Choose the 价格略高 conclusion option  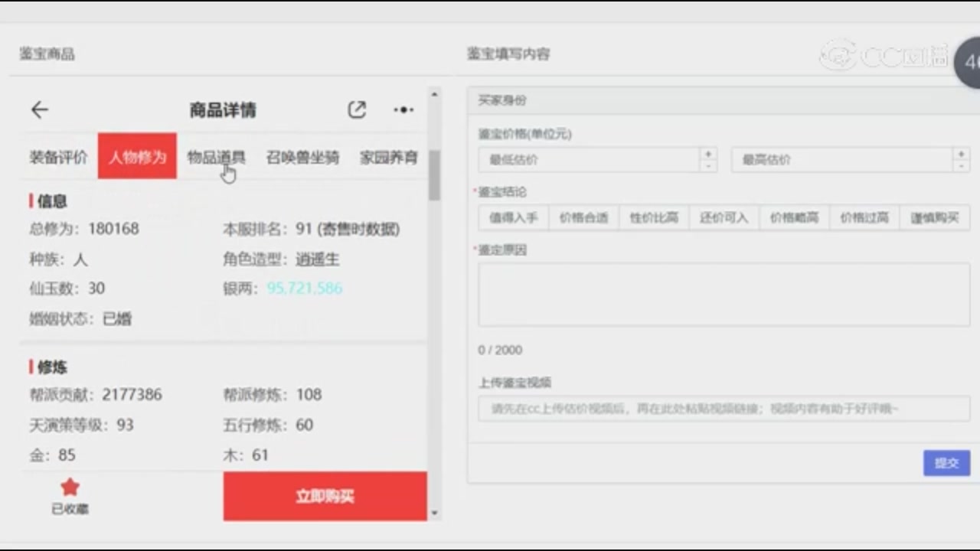794,217
